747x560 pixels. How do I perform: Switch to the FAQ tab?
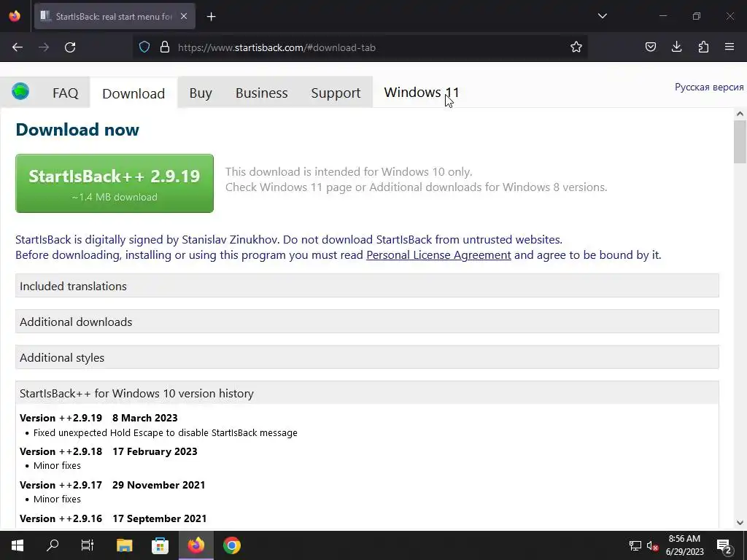tap(65, 93)
